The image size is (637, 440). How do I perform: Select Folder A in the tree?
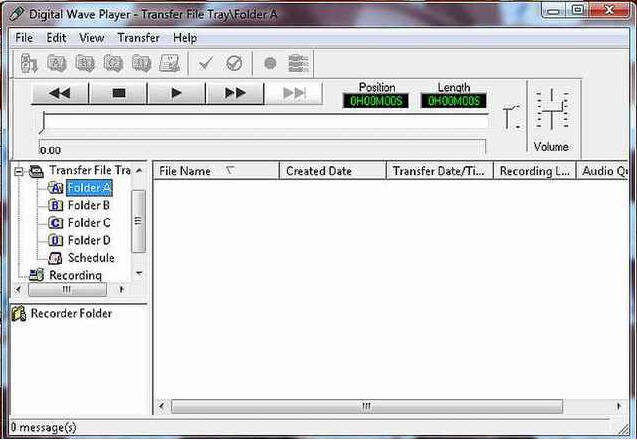click(x=89, y=188)
